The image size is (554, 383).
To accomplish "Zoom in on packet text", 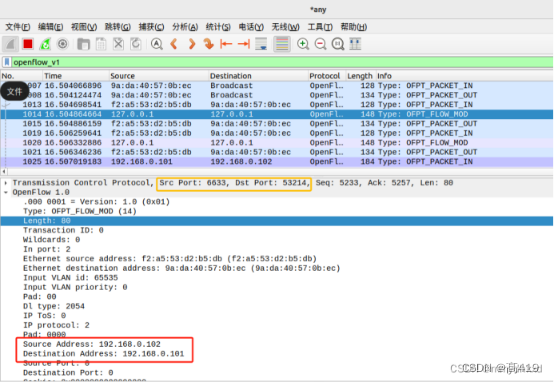I will (x=303, y=44).
